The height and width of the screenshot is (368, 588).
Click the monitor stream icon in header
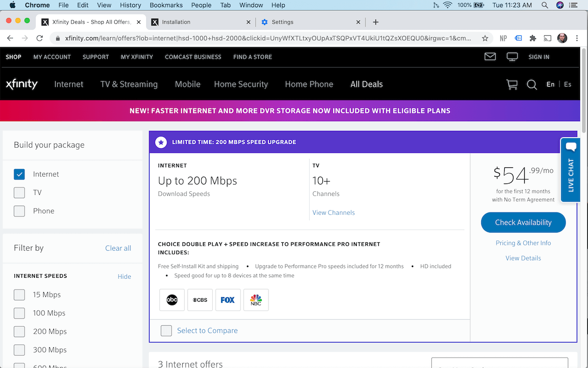click(512, 57)
